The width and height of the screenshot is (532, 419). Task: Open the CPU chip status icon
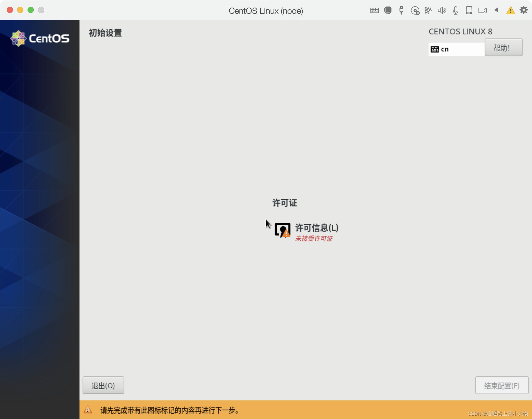[388, 10]
